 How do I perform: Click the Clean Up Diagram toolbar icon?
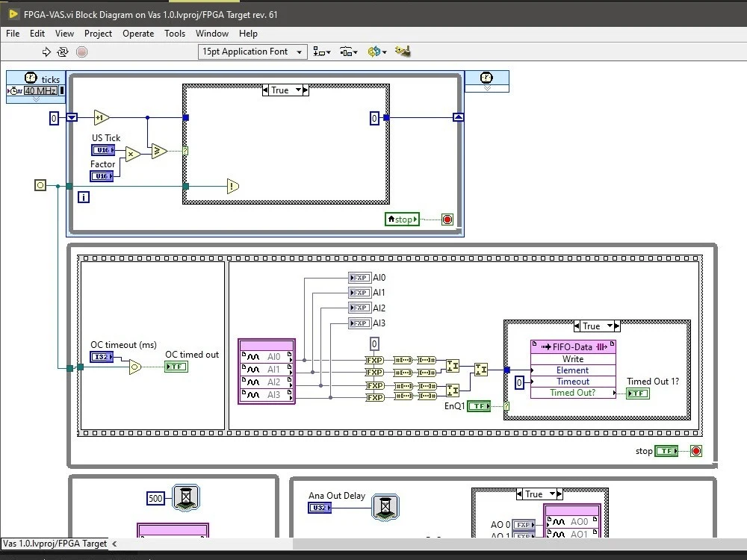click(402, 52)
